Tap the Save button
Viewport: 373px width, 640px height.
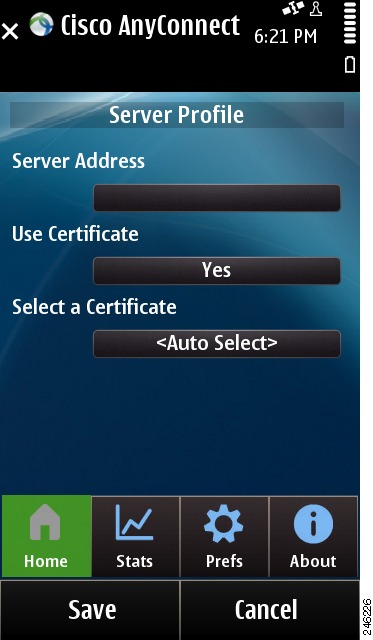click(x=90, y=610)
